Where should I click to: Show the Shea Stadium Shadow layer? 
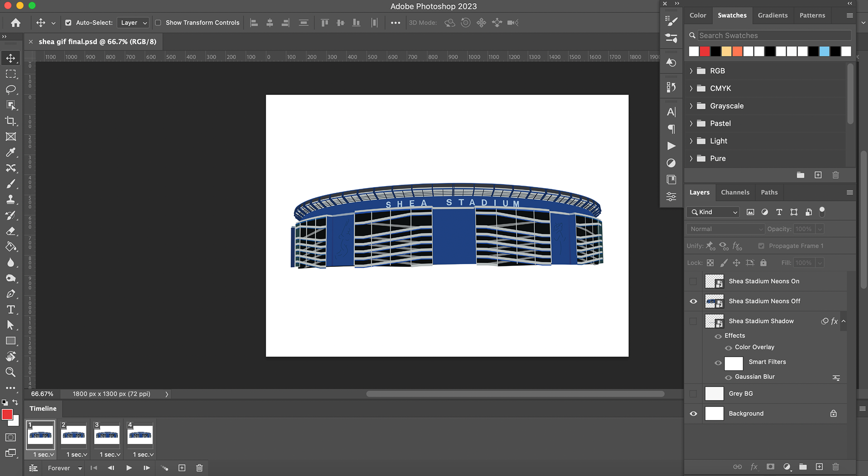point(693,321)
